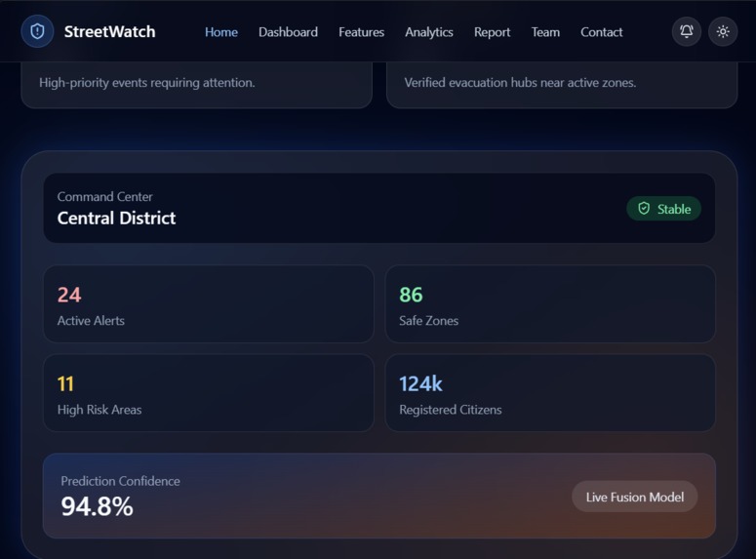The image size is (756, 559).
Task: Navigate to the Report page
Action: pos(492,32)
